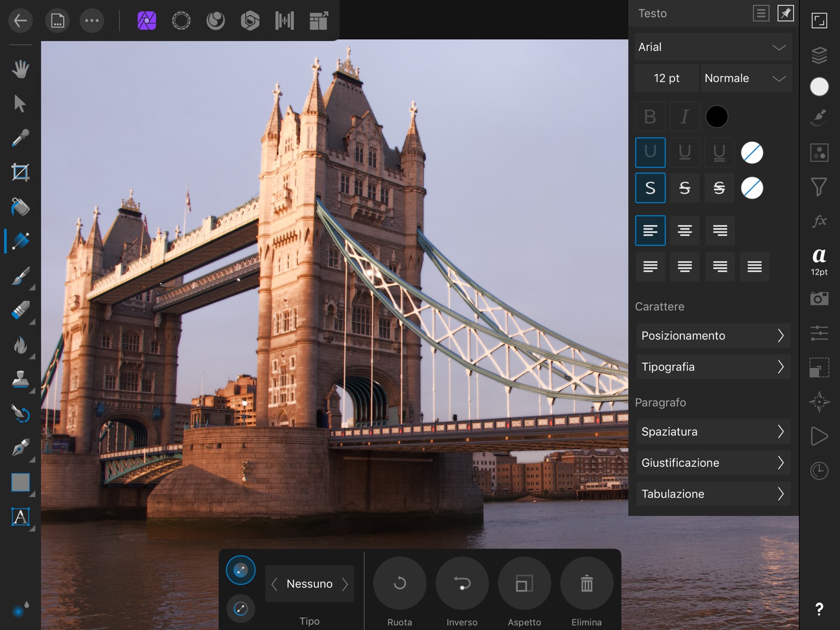Select the Text frame tool
840x630 pixels.
click(x=20, y=517)
